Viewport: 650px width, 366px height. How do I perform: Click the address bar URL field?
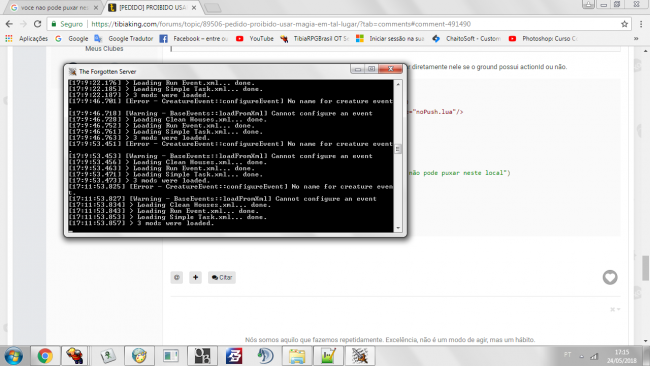[281, 24]
